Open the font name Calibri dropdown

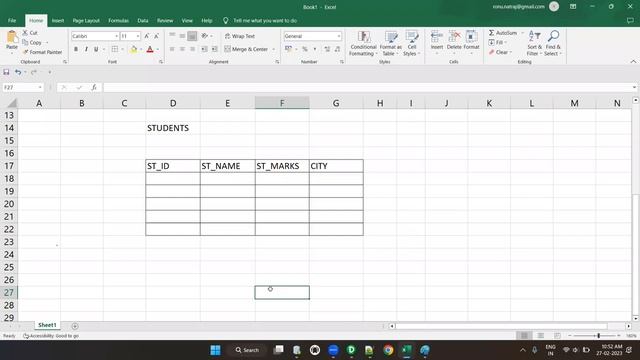click(x=116, y=36)
